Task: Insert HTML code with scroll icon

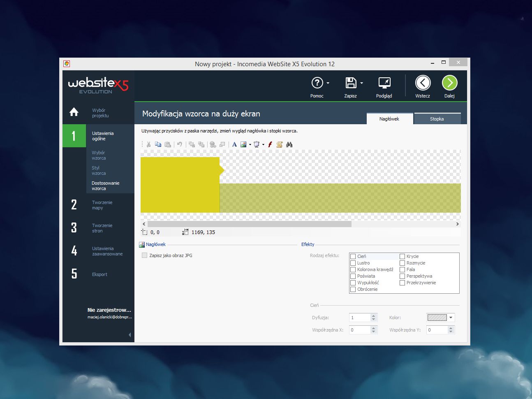Action: point(280,144)
